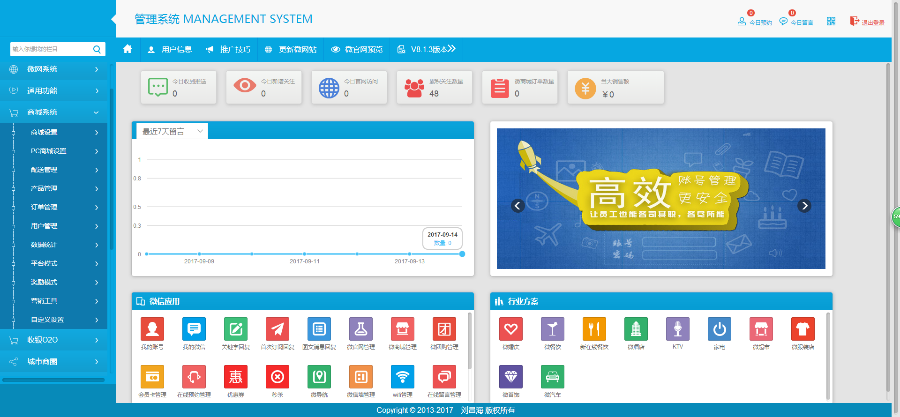
Task: Open the green pencil-edit keyword reply icon
Action: (x=235, y=329)
